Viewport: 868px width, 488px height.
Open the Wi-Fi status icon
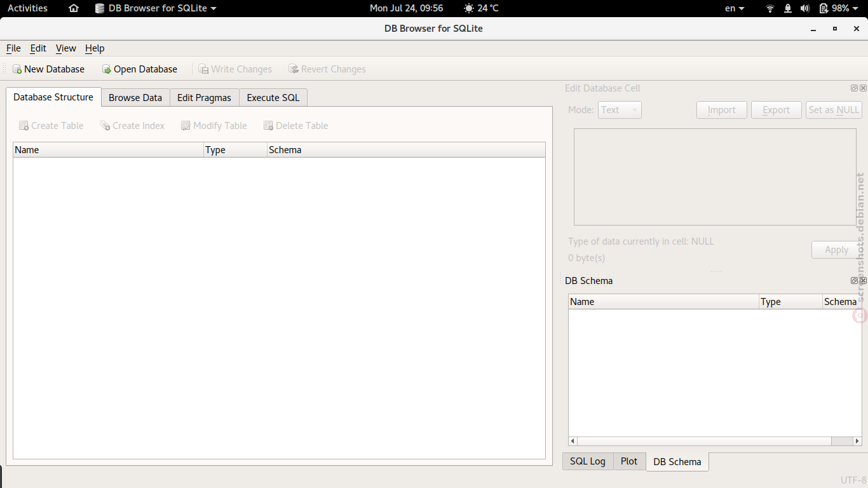[x=770, y=8]
